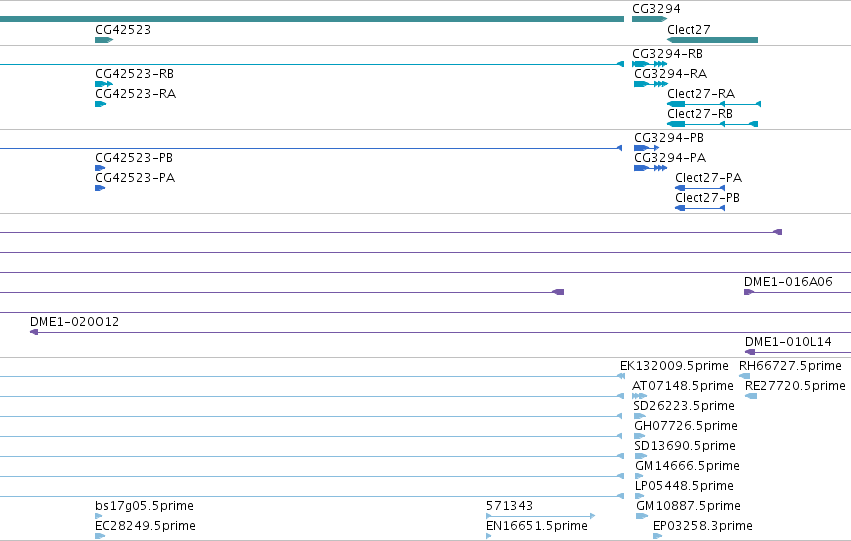
Task: Select the GM10887.5prime EST
Action: pyautogui.click(x=688, y=506)
